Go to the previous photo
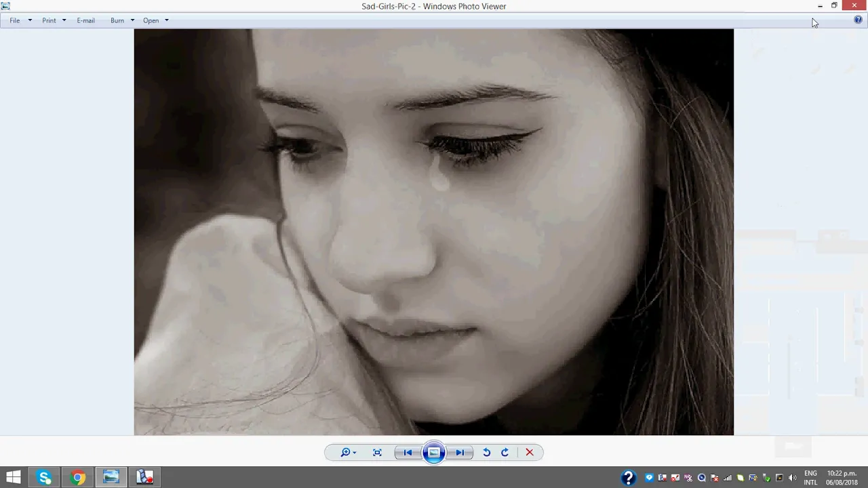The height and width of the screenshot is (488, 868). click(408, 453)
